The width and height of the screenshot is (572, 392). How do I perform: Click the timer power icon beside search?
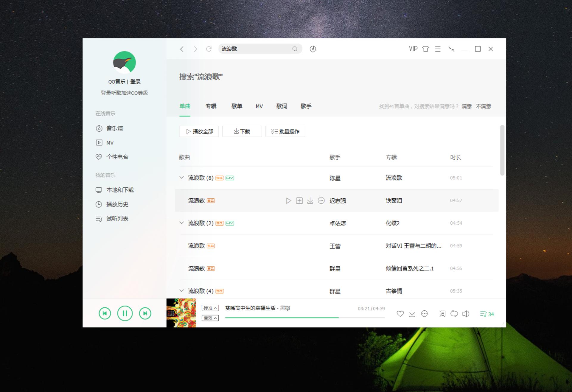313,49
